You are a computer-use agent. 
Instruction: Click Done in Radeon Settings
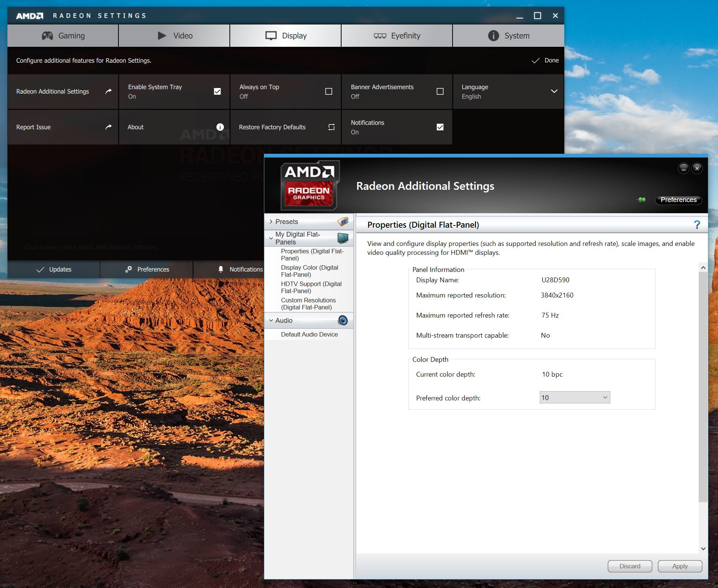545,60
